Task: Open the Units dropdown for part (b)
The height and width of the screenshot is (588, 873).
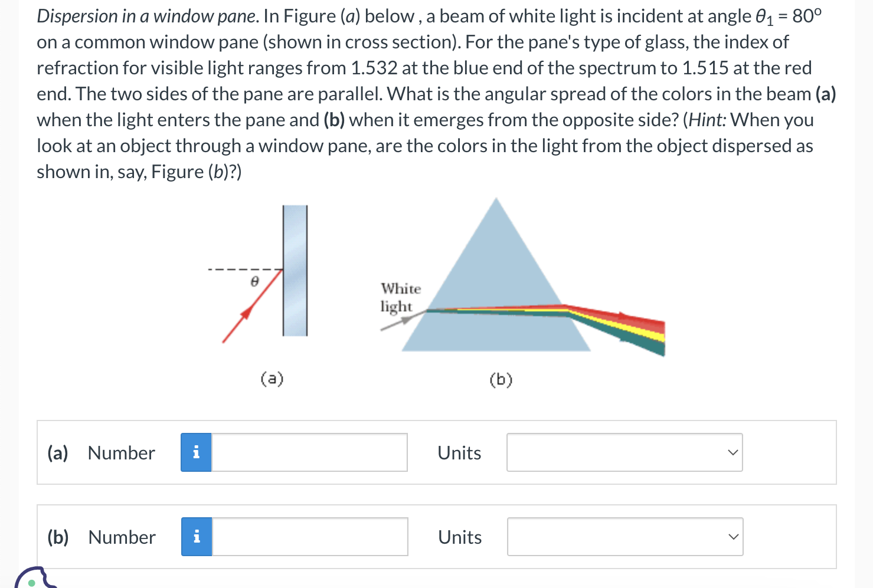Action: (x=624, y=536)
